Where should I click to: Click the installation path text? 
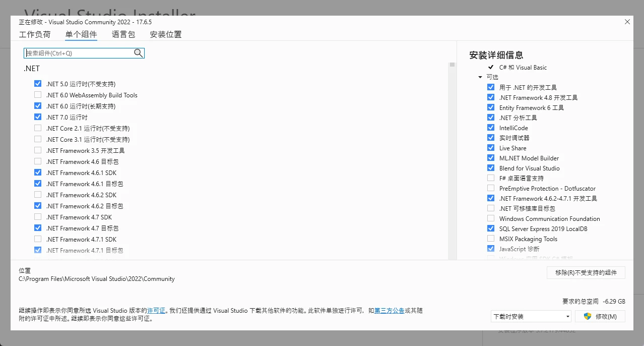(97, 278)
